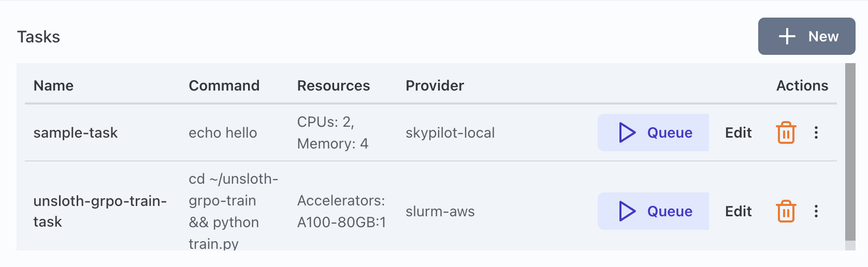Image resolution: width=868 pixels, height=267 pixels.
Task: Click the Command column header
Action: tap(224, 85)
